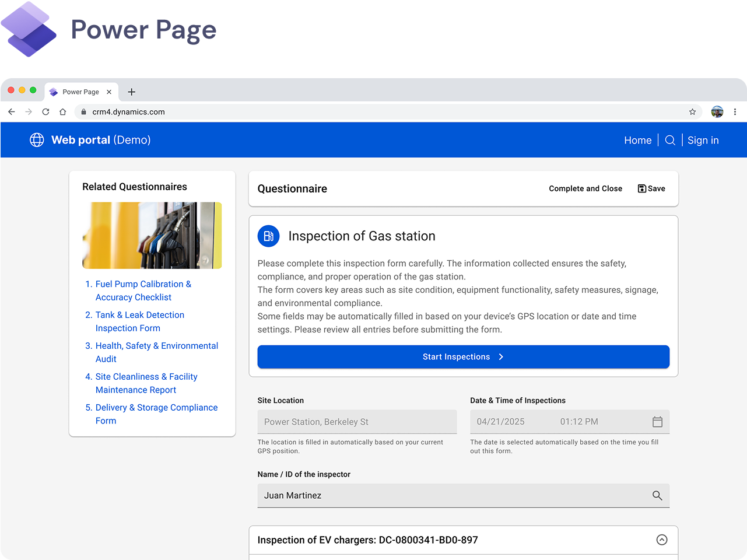This screenshot has height=560, width=747.
Task: Click Complete and Close
Action: (x=585, y=188)
